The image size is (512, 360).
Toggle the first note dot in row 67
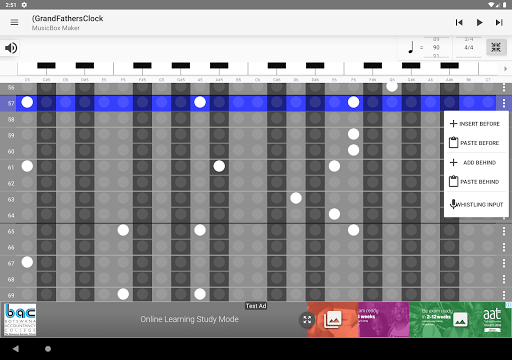click(27, 262)
